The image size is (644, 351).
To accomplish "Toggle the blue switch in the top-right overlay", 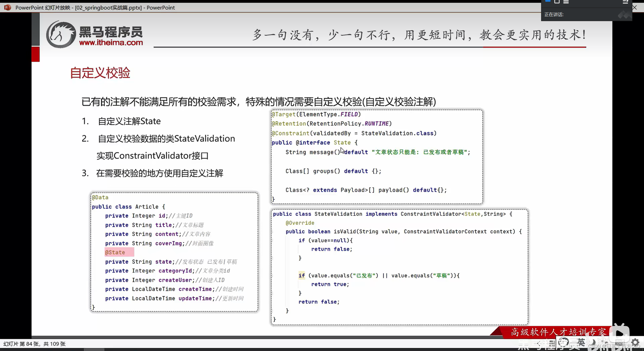I will click(x=548, y=1).
